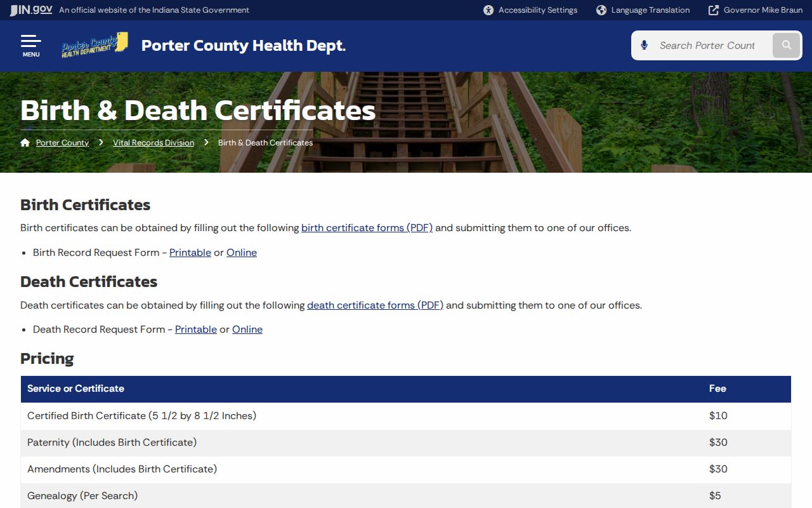Click the $10 fee value
812x508 pixels.
718,416
